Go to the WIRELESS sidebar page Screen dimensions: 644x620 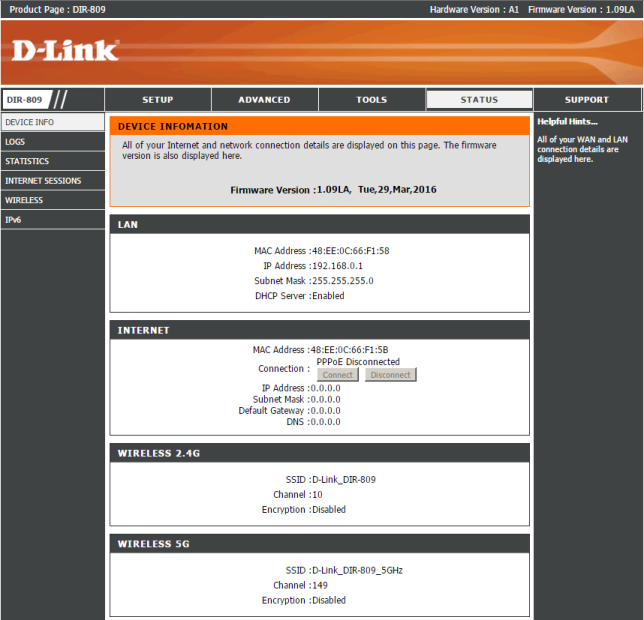(53, 200)
